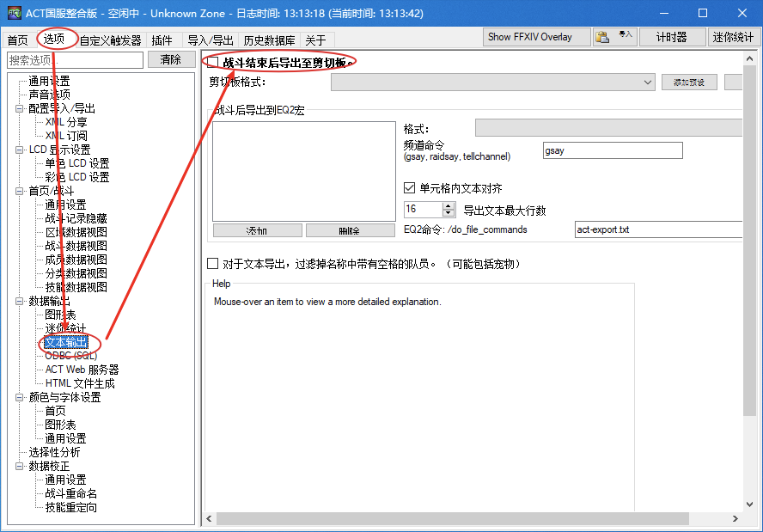
Task: Select 通用设置 under 数据校正 in tree
Action: 65,480
